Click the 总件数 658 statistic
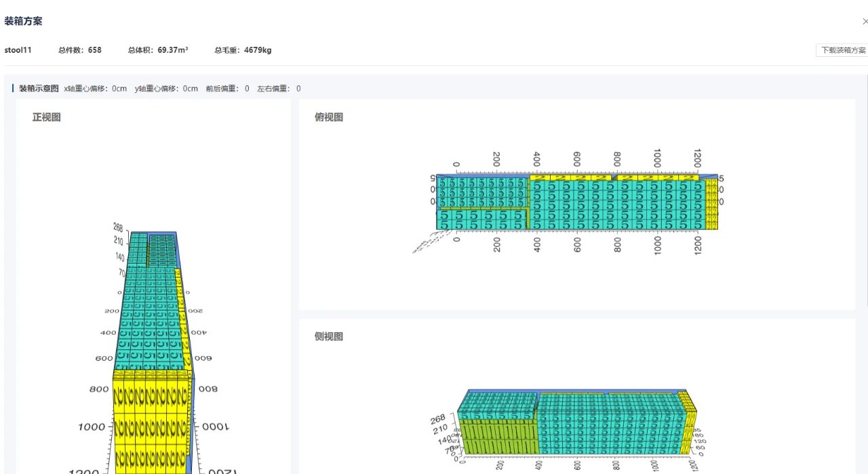 click(80, 50)
